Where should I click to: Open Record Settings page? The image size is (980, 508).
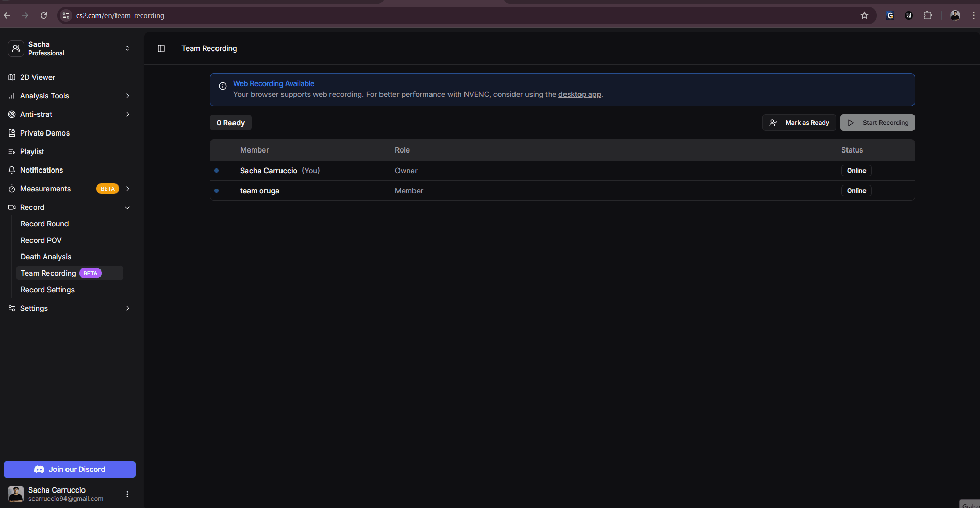[47, 290]
